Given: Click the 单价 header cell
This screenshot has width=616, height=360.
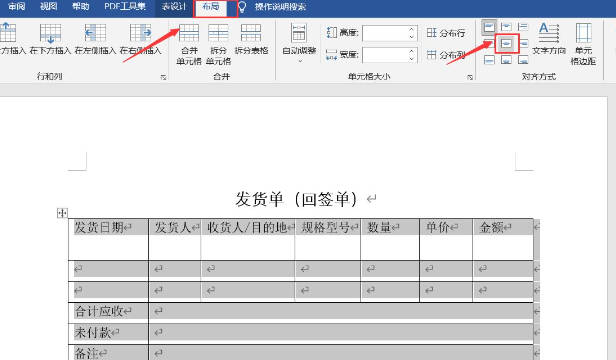Looking at the screenshot, I should [x=446, y=239].
